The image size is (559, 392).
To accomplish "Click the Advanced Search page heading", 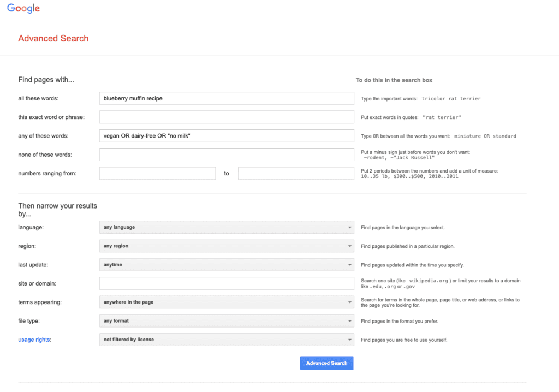I will click(53, 39).
